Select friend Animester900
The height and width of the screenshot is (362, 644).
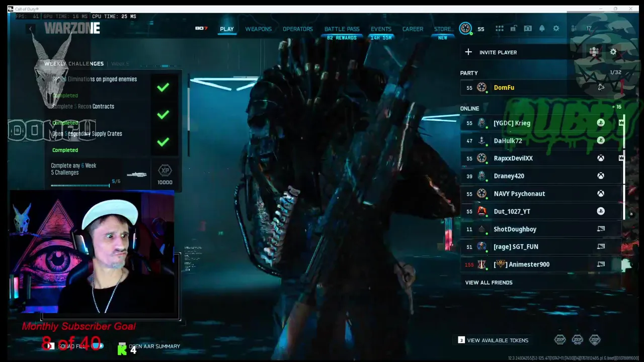pyautogui.click(x=541, y=264)
